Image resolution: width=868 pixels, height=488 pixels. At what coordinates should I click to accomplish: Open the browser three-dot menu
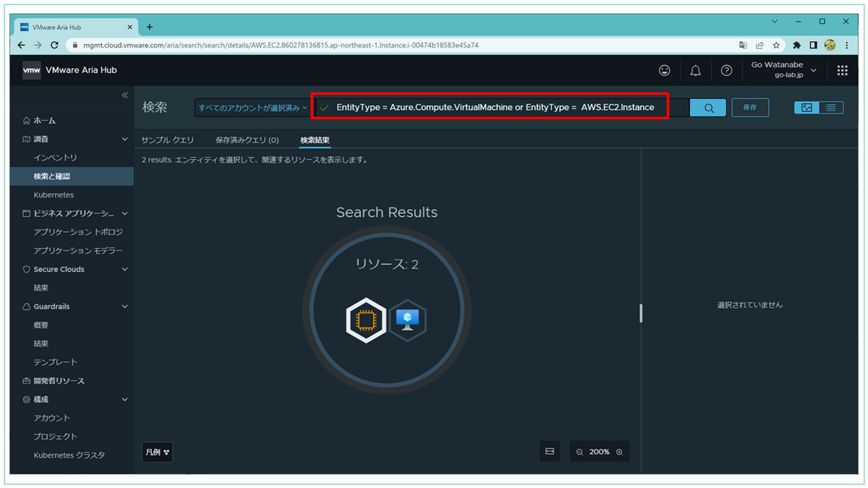point(847,45)
